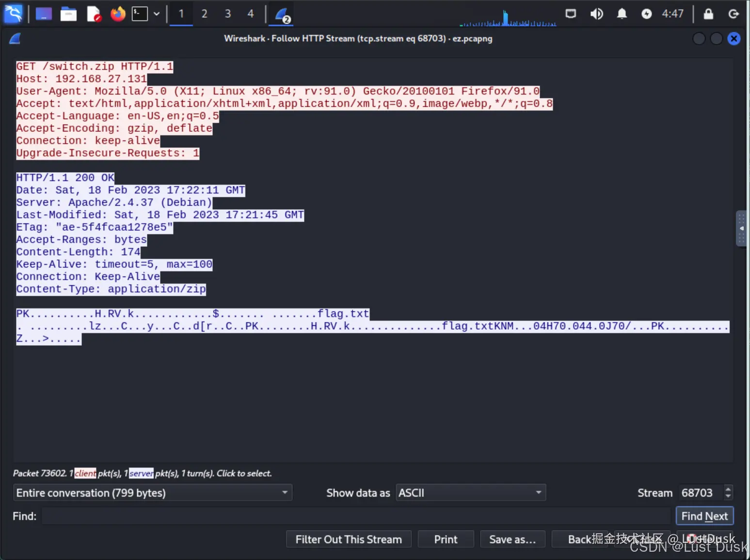Select the line GET /switch.zip HTTP/1.1
Screen dimensions: 750x560
tap(95, 66)
